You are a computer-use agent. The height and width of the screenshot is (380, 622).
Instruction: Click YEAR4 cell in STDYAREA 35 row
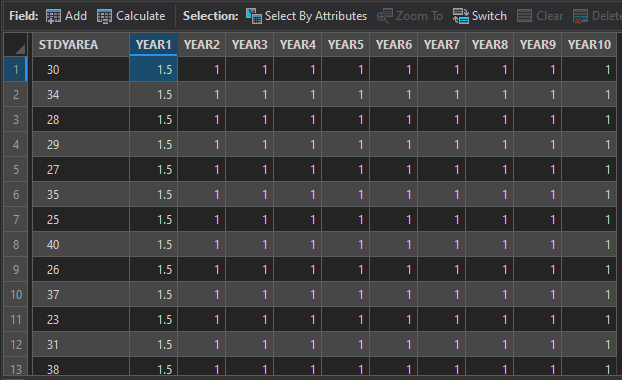click(298, 194)
